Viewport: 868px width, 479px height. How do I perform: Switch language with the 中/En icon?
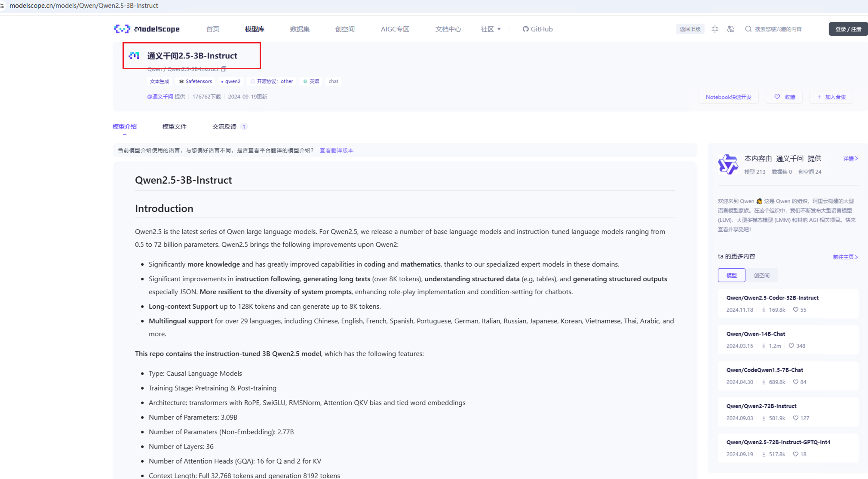[x=730, y=29]
